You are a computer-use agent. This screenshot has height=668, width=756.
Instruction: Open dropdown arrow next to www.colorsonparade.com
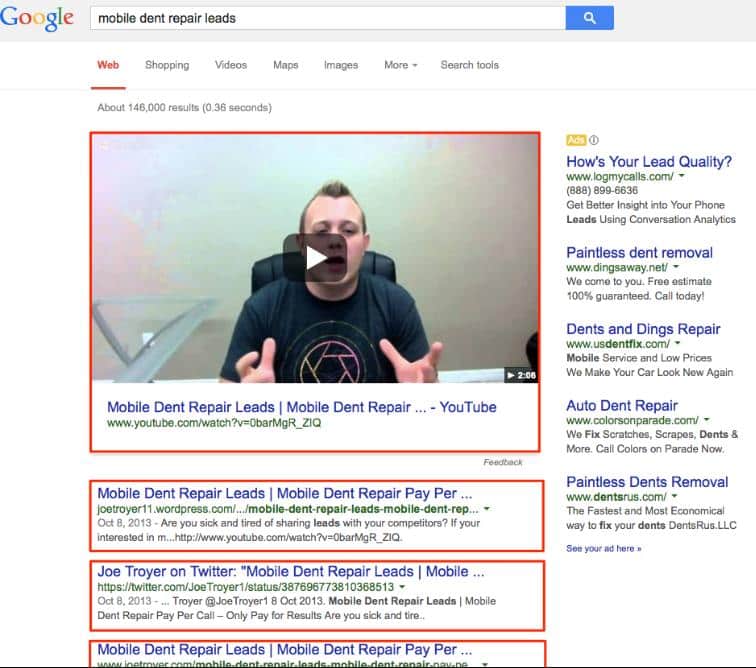tap(706, 420)
